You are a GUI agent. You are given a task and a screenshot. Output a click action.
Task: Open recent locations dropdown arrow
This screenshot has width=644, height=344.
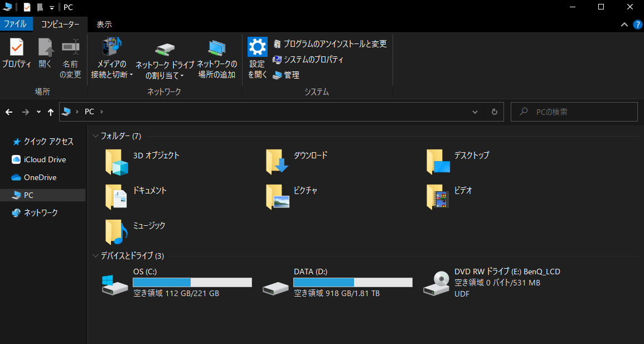[38, 112]
